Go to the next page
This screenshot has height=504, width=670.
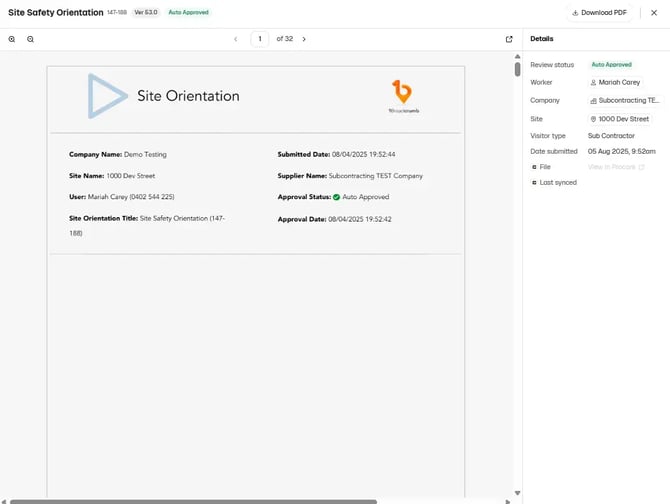304,39
